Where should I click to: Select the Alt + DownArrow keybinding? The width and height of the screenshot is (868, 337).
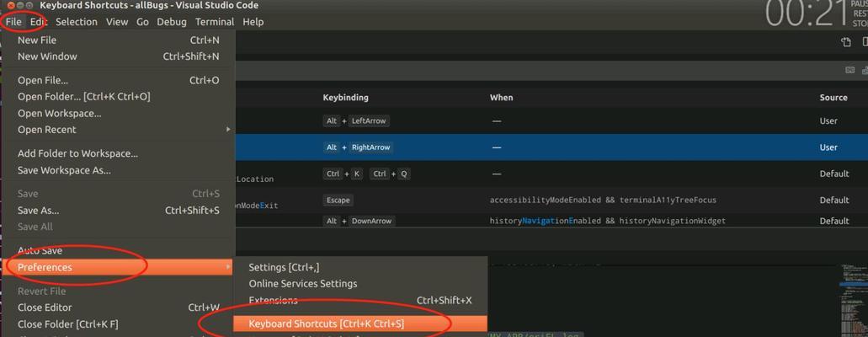click(x=358, y=221)
